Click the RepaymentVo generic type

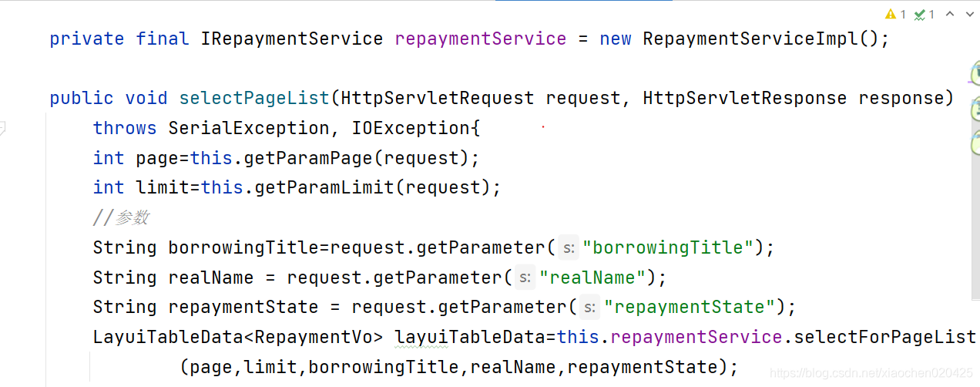319,337
